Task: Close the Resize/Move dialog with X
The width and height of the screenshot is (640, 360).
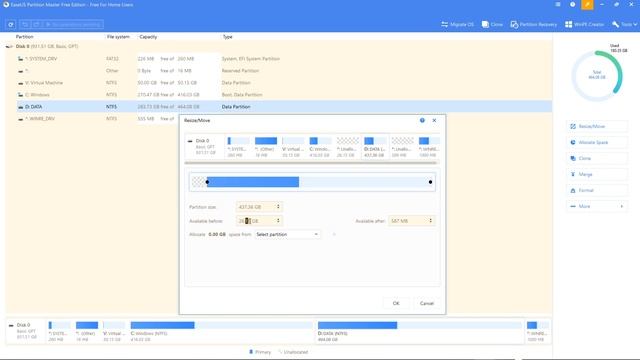Action: 434,120
